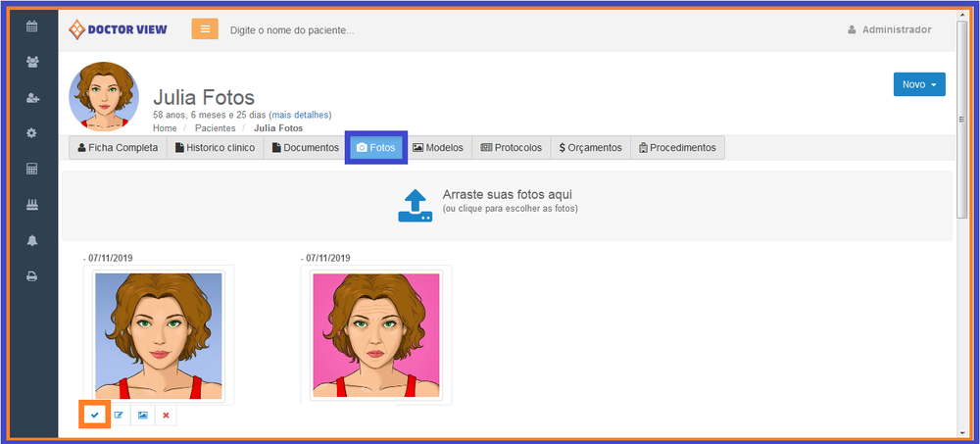This screenshot has width=980, height=444.
Task: Click the patient name search field
Action: (x=392, y=30)
